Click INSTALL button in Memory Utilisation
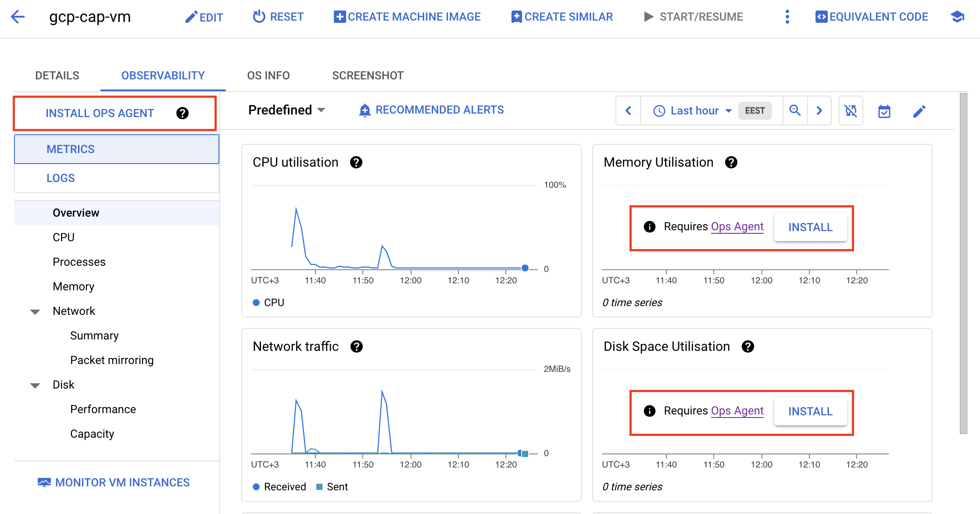Screen dimensions: 980x514 [810, 227]
